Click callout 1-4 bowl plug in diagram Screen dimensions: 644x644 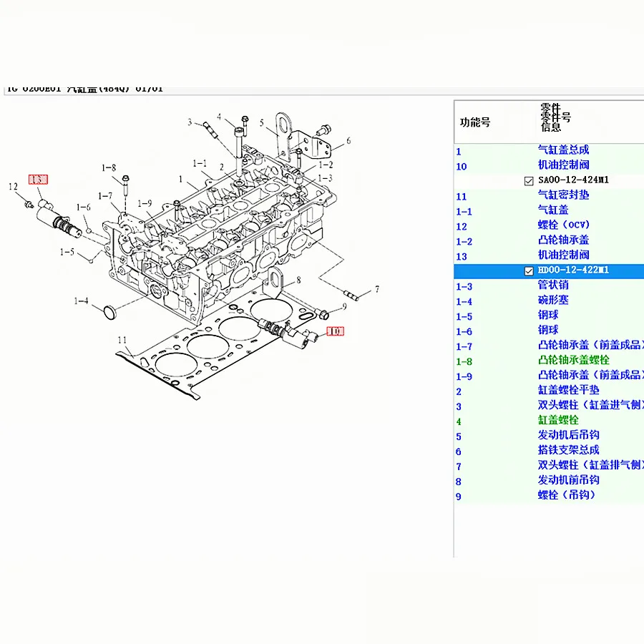(x=81, y=301)
